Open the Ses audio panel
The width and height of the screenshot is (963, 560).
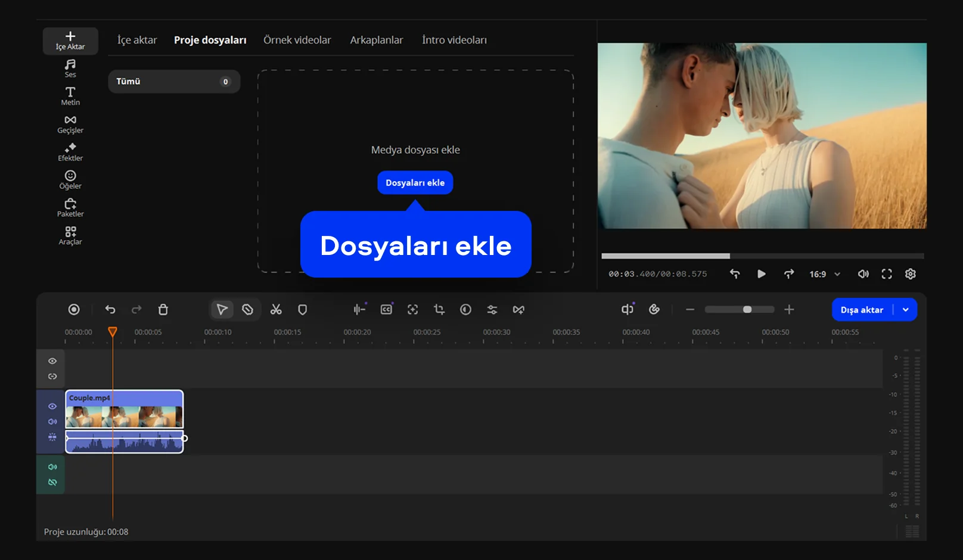coord(70,68)
